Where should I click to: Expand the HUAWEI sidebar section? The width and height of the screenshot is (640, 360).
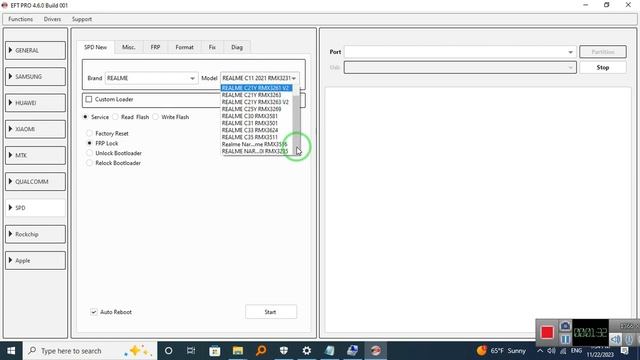tap(36, 103)
